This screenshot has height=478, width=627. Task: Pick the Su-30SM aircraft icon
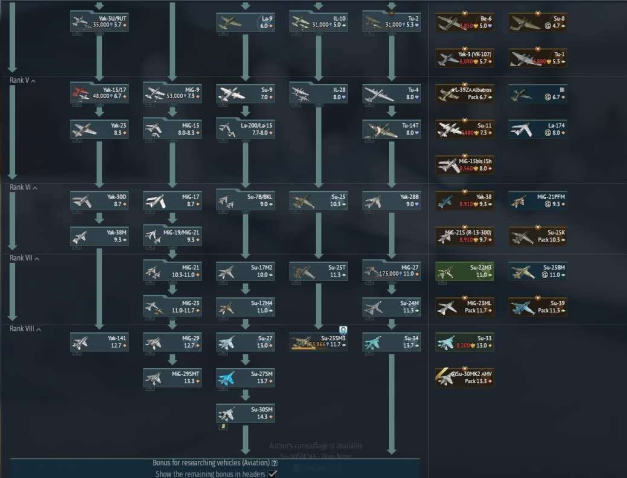point(228,412)
